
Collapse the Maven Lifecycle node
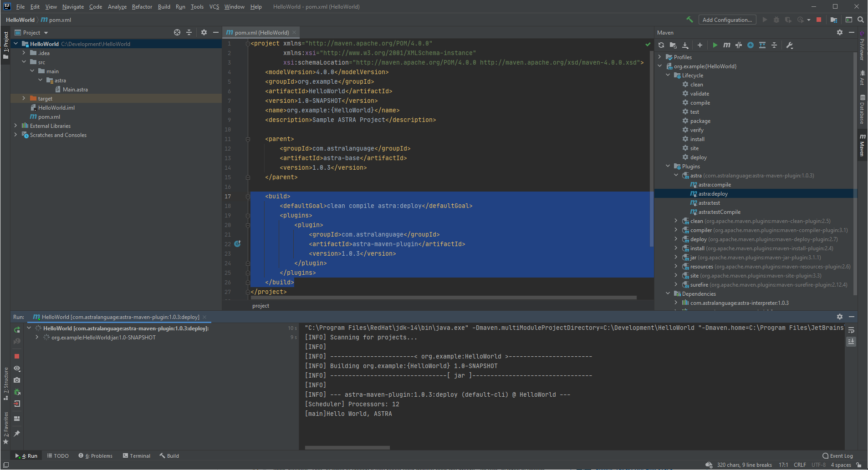668,75
